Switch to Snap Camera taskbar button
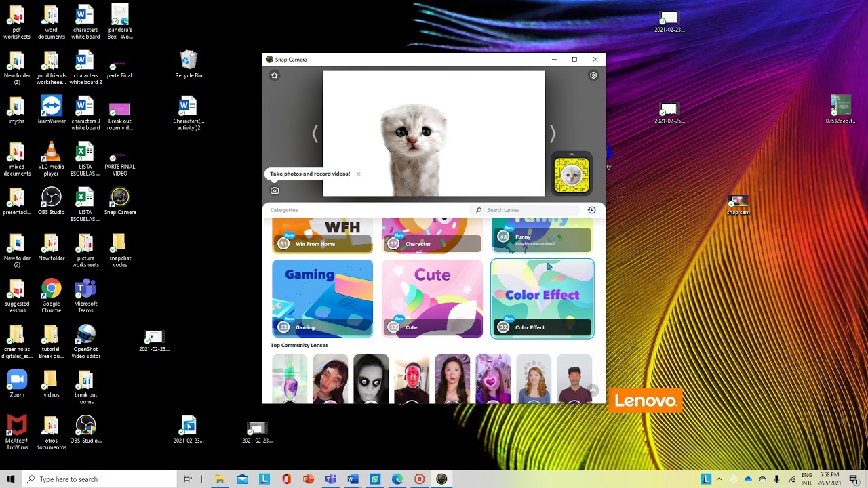The width and height of the screenshot is (868, 488). pyautogui.click(x=441, y=479)
